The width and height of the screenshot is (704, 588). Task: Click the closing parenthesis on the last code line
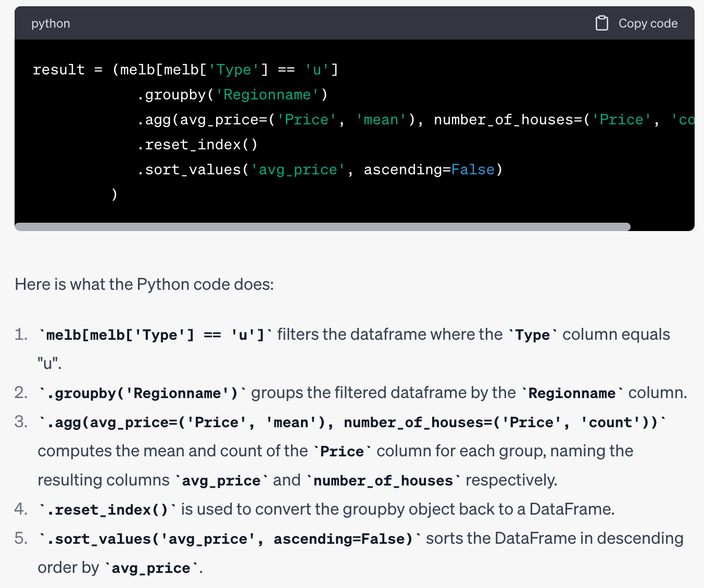pyautogui.click(x=115, y=194)
